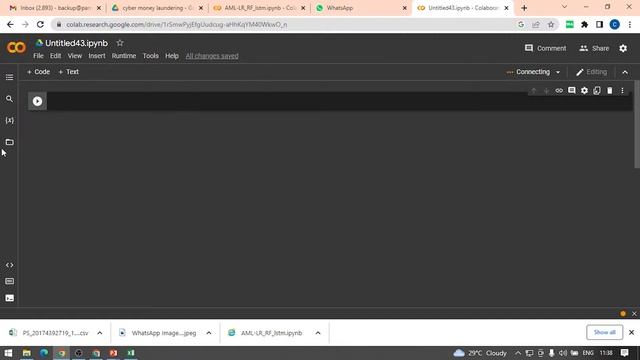Open the find and replace search panel
Screen dimensions: 640x360
(9, 99)
